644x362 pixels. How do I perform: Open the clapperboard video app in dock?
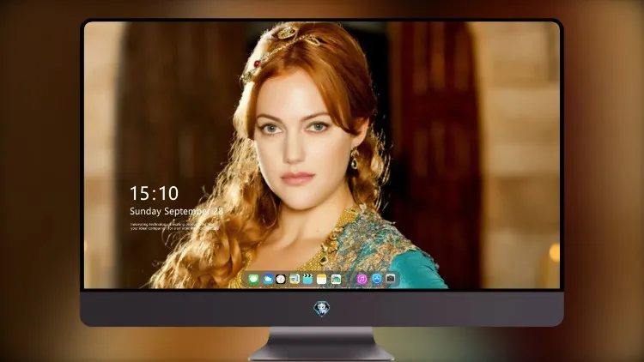coord(307,279)
